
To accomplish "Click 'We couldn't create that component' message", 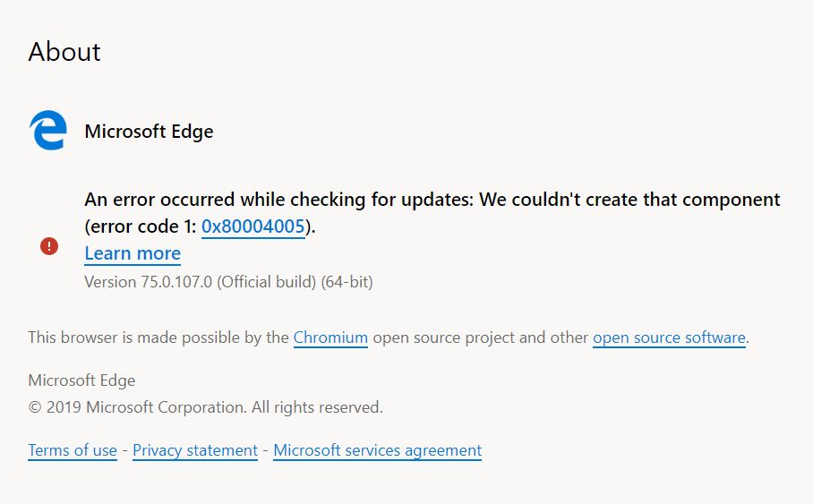I will (x=629, y=200).
